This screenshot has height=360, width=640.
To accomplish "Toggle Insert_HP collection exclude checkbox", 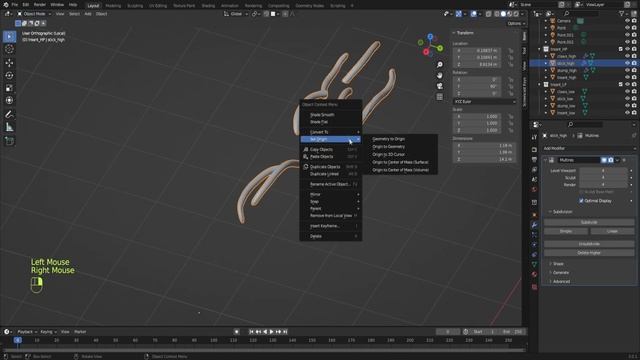I will (x=620, y=49).
